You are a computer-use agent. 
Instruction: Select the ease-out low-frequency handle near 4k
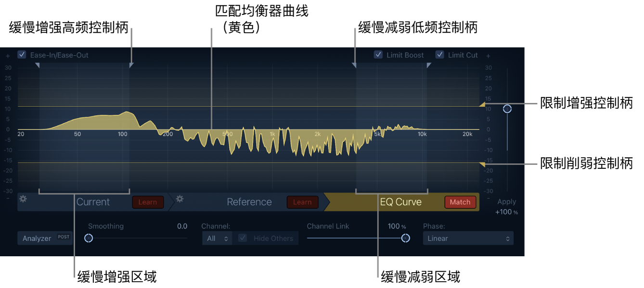[x=354, y=65]
